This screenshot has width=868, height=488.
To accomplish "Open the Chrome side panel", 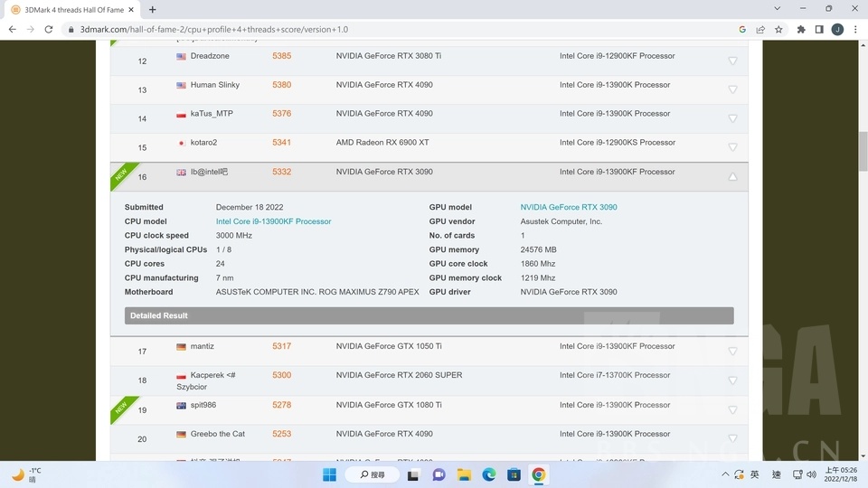I will click(819, 29).
